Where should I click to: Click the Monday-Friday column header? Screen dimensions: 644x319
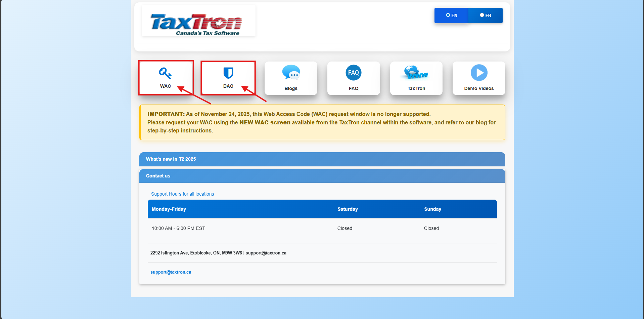tap(169, 209)
